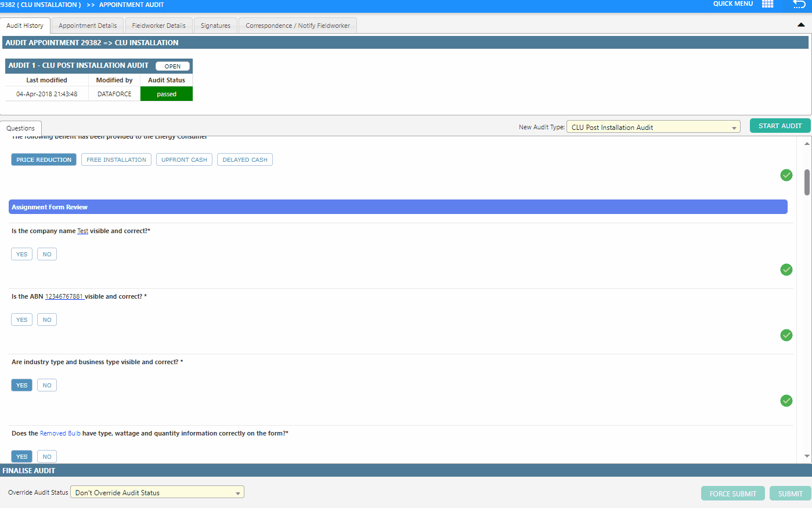Viewport: 812px width, 508px height.
Task: Click the green passed audit status cell
Action: tap(167, 94)
